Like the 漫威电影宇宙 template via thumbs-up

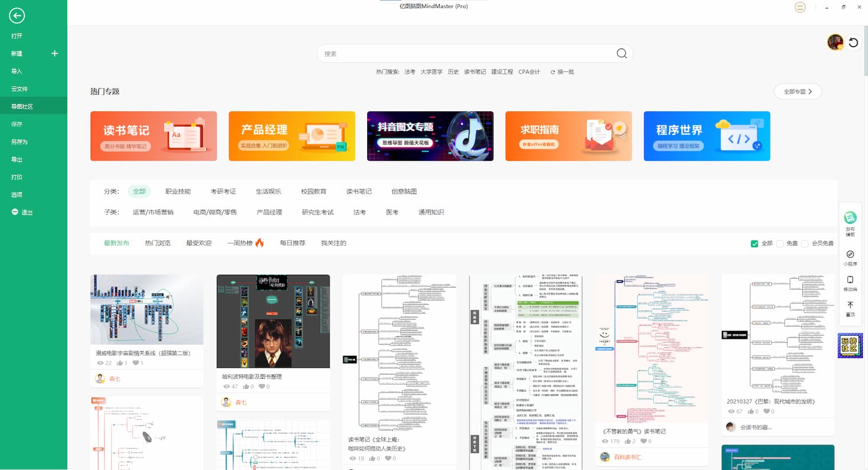pyautogui.click(x=120, y=363)
